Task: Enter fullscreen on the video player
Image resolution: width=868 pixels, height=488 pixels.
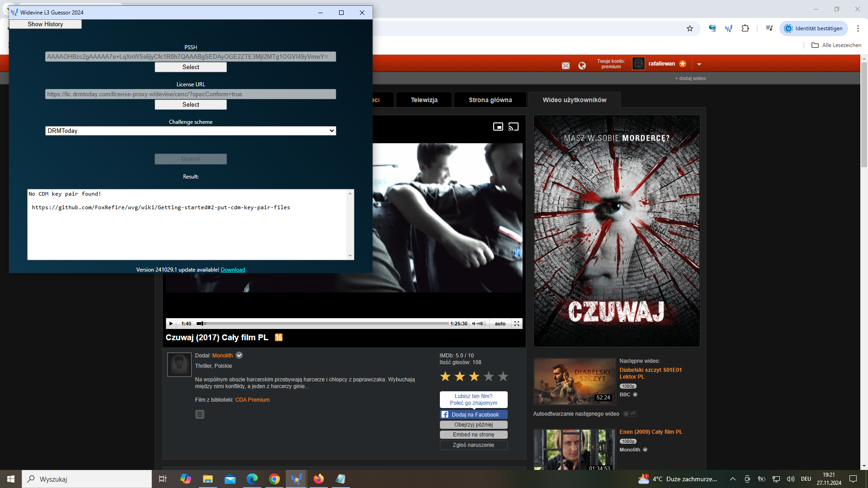Action: coord(517,324)
